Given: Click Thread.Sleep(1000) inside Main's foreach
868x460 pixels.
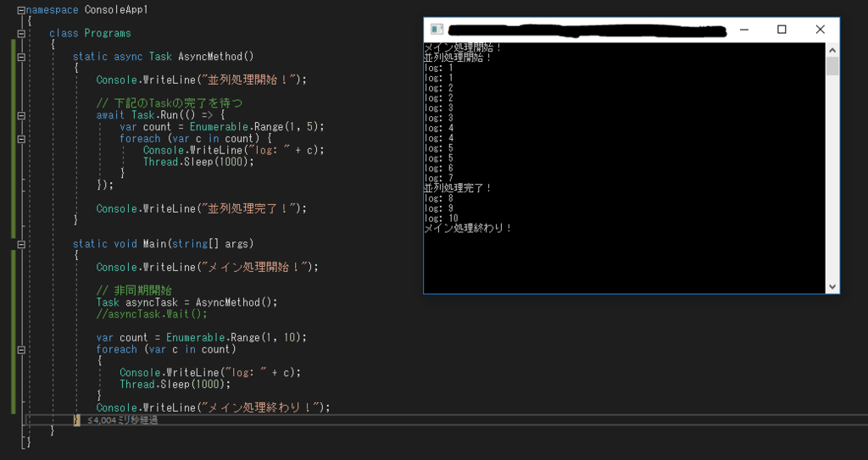Looking at the screenshot, I should click(x=175, y=384).
